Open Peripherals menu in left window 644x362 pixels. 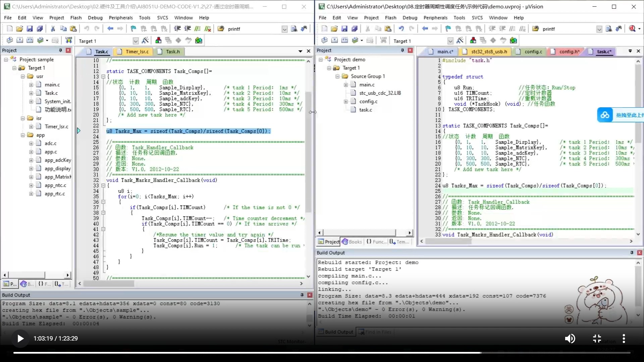[x=120, y=18]
